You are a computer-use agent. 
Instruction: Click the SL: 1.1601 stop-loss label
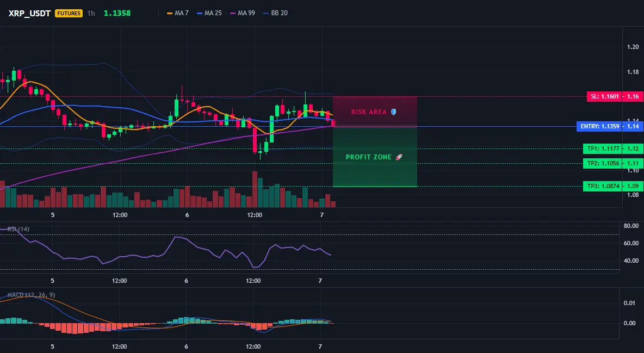(605, 97)
